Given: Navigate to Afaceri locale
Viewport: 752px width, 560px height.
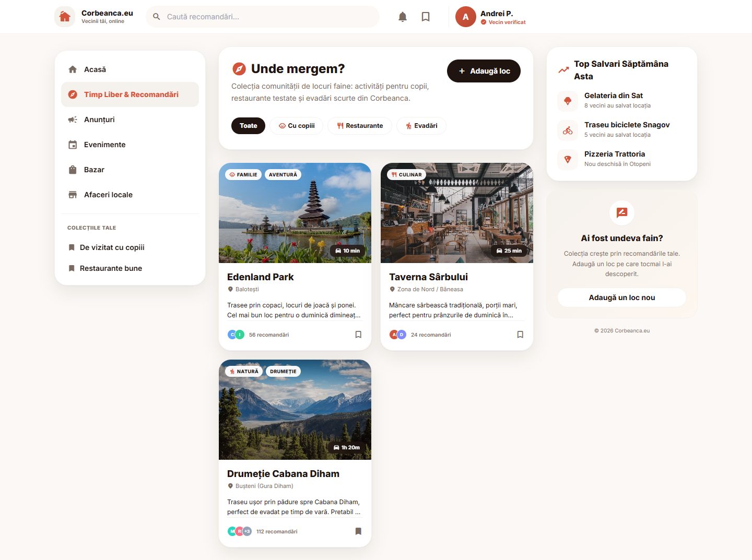Looking at the screenshot, I should [x=130, y=195].
